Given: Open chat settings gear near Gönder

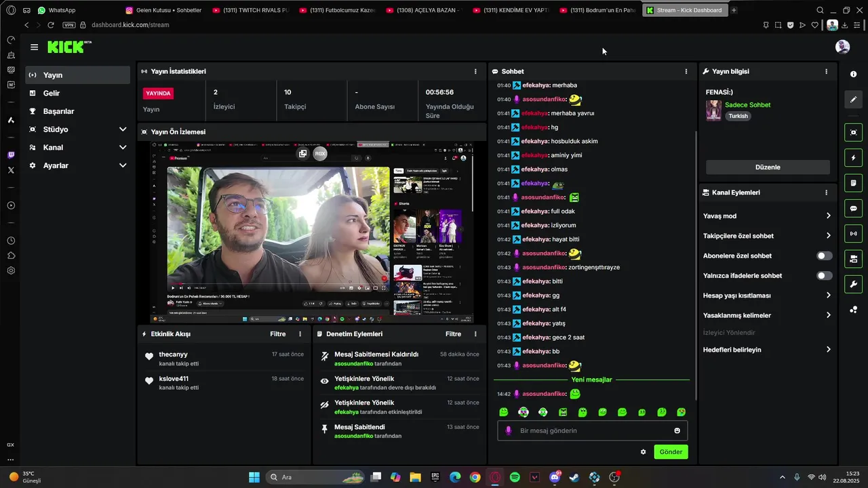Looking at the screenshot, I should pyautogui.click(x=643, y=452).
